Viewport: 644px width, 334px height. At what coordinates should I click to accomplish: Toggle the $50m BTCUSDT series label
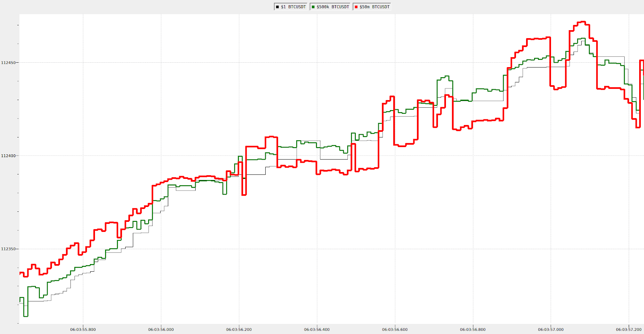tap(375, 7)
